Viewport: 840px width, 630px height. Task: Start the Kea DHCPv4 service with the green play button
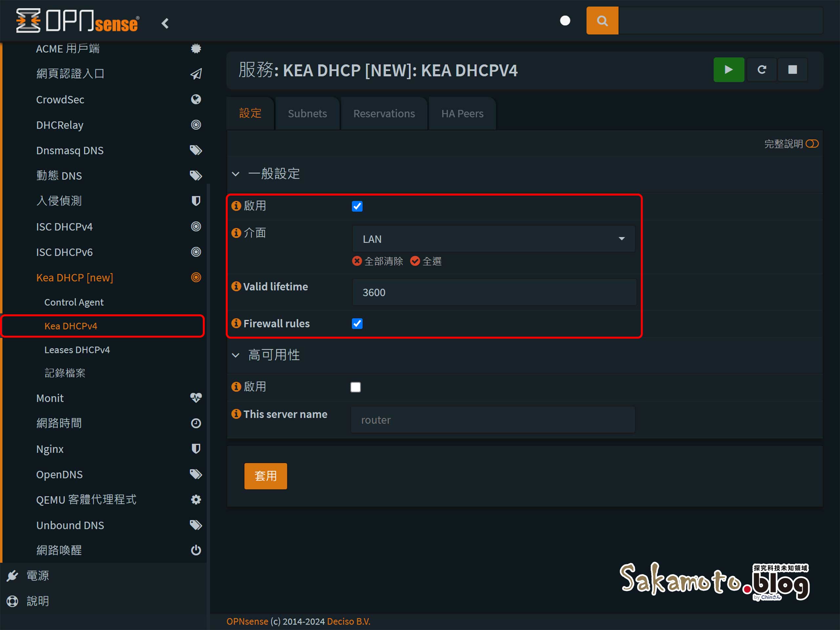click(728, 70)
